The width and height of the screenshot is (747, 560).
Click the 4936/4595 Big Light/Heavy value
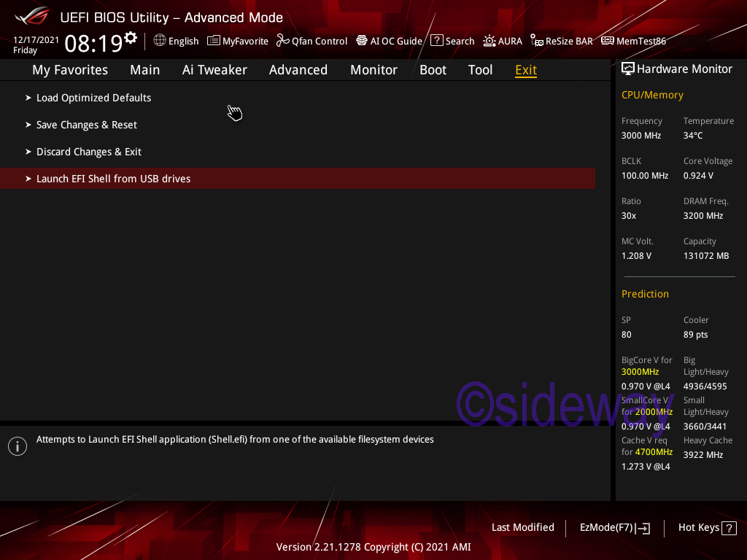[x=705, y=386]
